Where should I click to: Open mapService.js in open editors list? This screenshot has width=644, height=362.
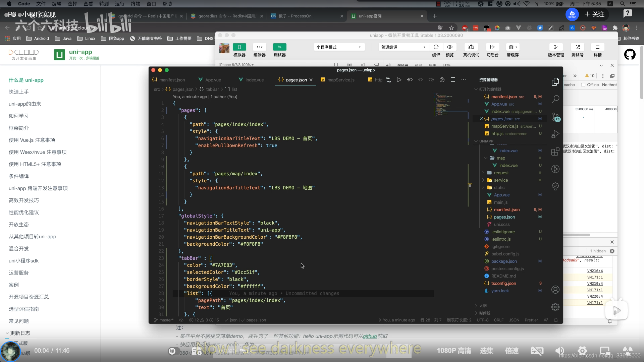point(504,126)
